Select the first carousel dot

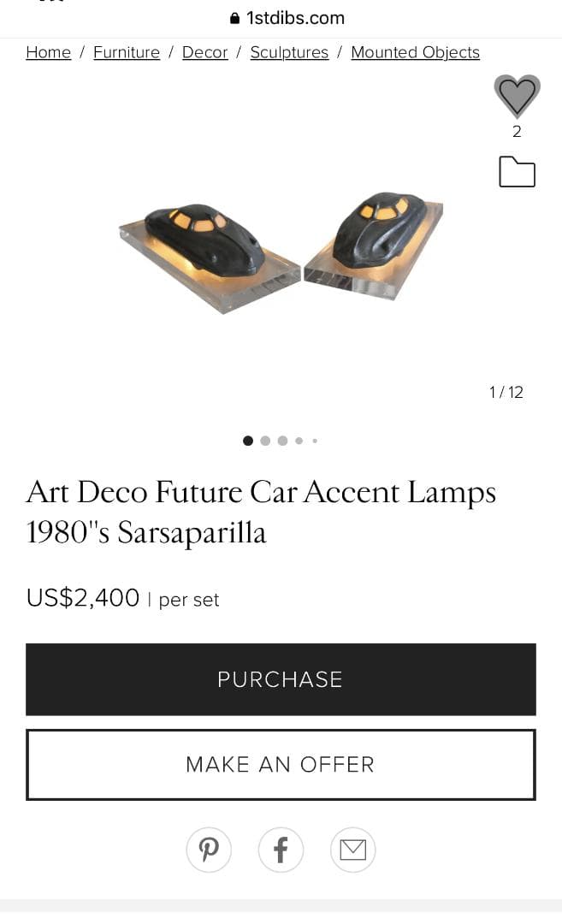tap(248, 441)
